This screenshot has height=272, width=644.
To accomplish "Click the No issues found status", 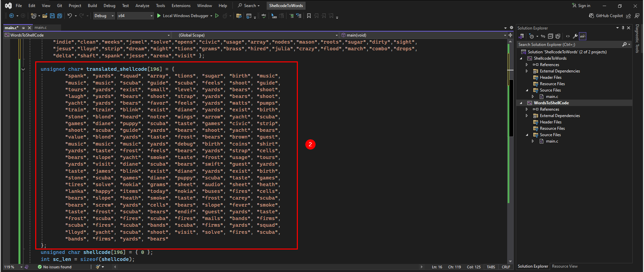I will [x=55, y=267].
